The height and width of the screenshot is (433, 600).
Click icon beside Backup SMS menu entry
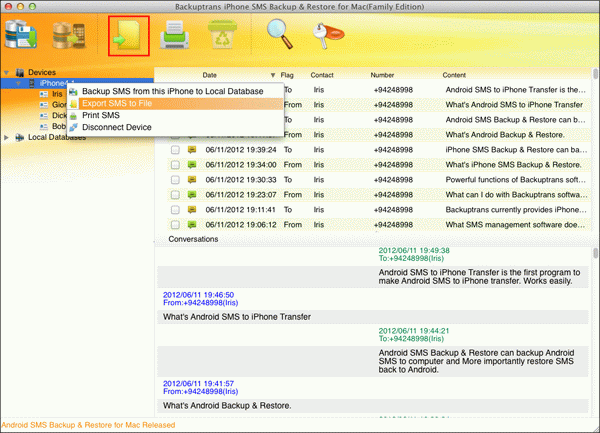tap(73, 91)
